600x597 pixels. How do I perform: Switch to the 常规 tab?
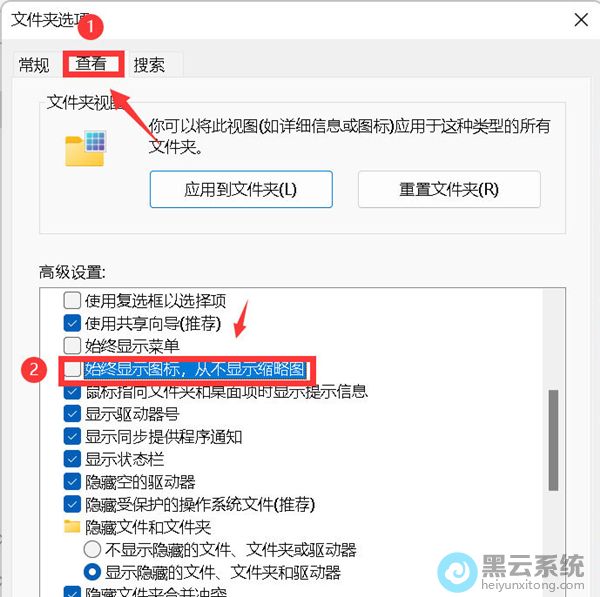34,65
